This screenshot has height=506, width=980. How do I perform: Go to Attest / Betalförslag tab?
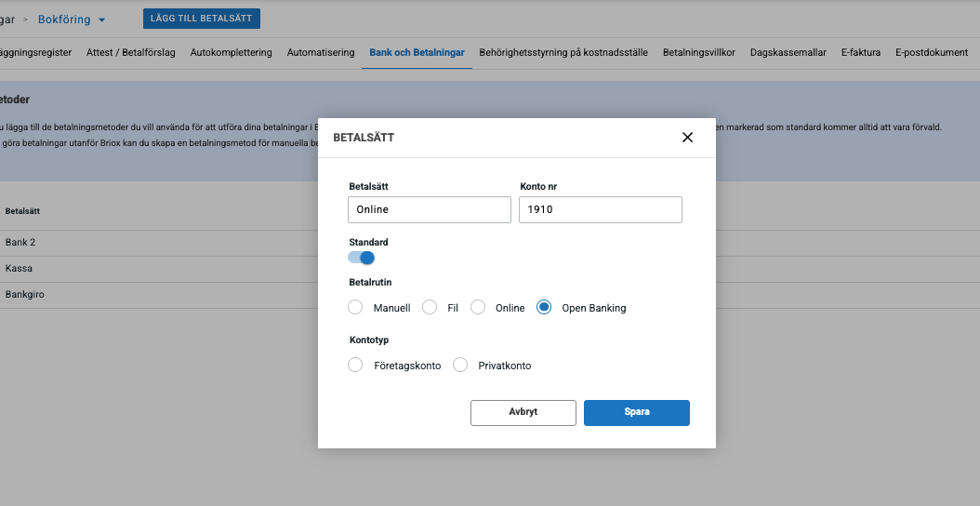tap(131, 53)
